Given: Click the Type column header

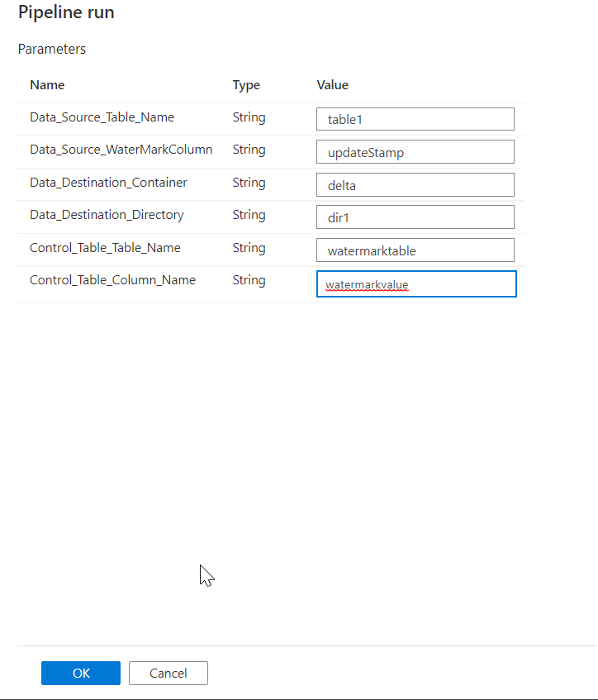Looking at the screenshot, I should click(246, 85).
